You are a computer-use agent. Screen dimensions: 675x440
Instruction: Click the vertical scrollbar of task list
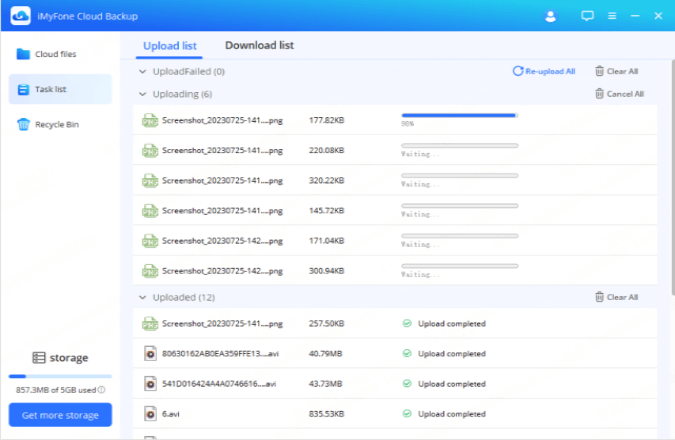[x=672, y=177]
